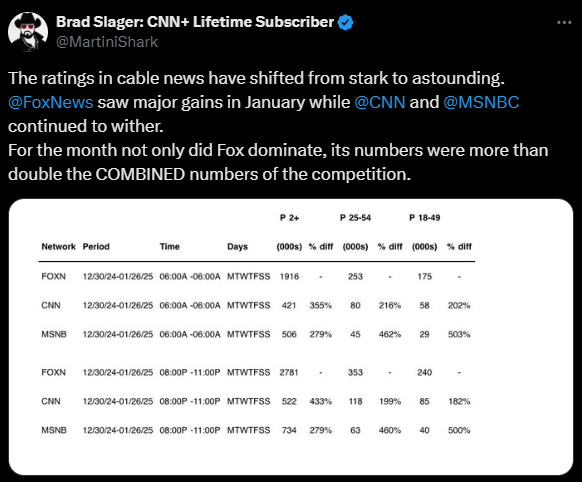The image size is (582, 482).
Task: Click the blue verified checkmark badge
Action: (x=346, y=23)
